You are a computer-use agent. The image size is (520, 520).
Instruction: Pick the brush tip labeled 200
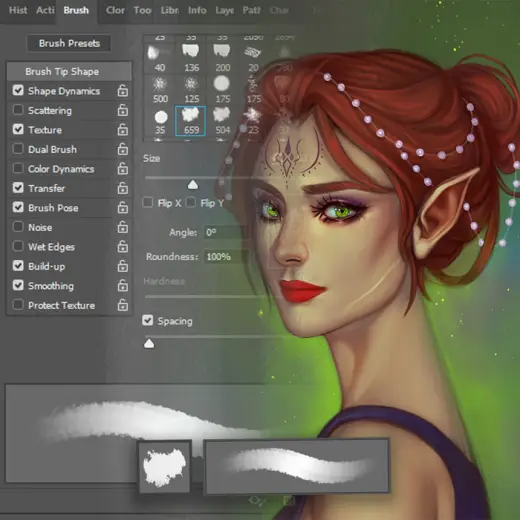click(222, 58)
